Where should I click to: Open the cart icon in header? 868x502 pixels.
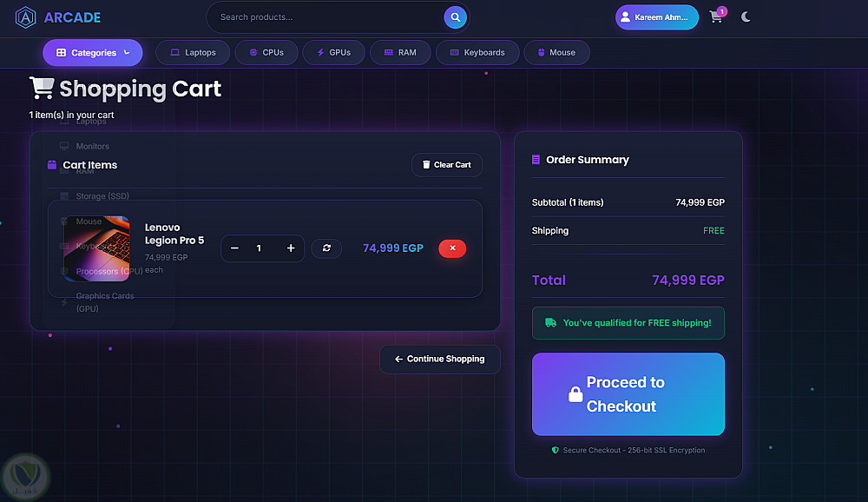click(x=716, y=17)
